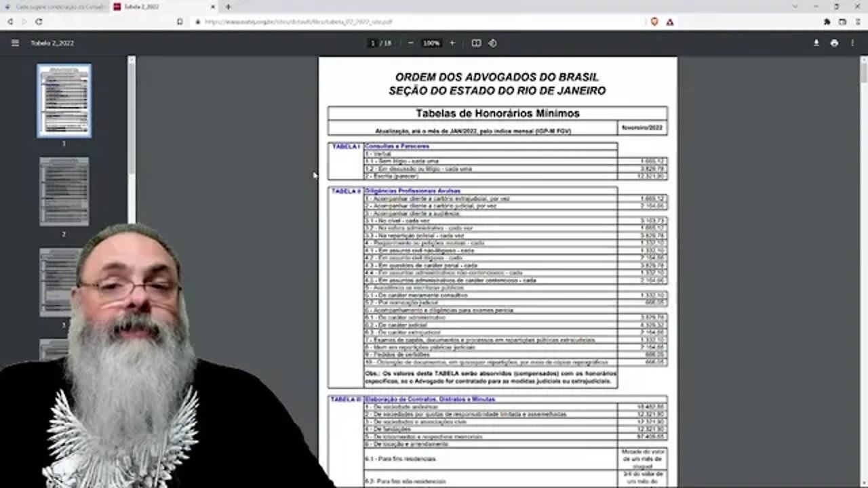868x488 pixels.
Task: Click the 'Obs.: Os valores desta TABELA' note
Action: [x=490, y=378]
